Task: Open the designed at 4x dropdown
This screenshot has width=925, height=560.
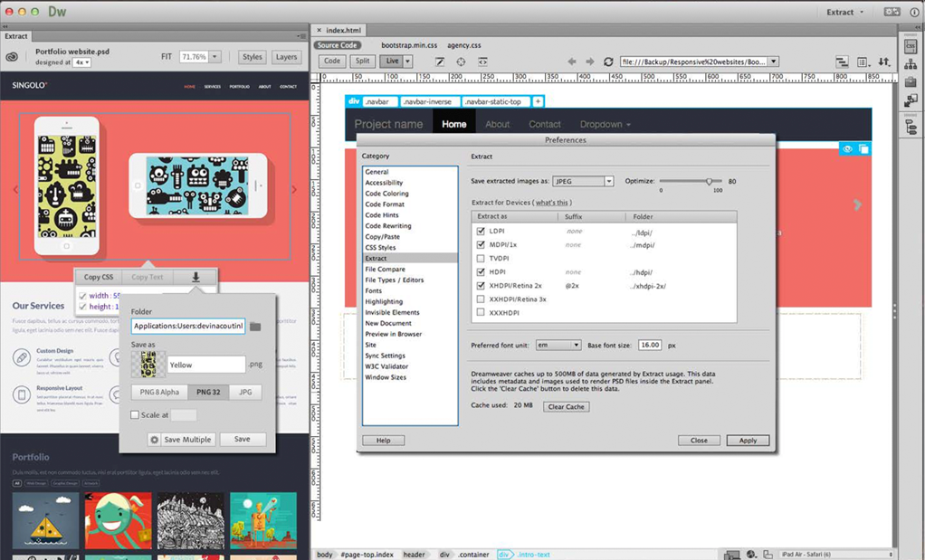Action: 82,62
